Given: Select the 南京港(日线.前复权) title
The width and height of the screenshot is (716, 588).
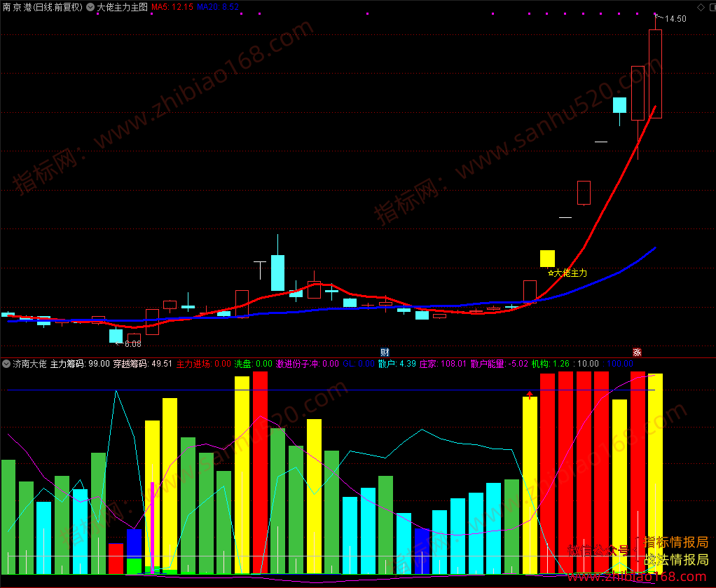Looking at the screenshot, I should pos(43,7).
